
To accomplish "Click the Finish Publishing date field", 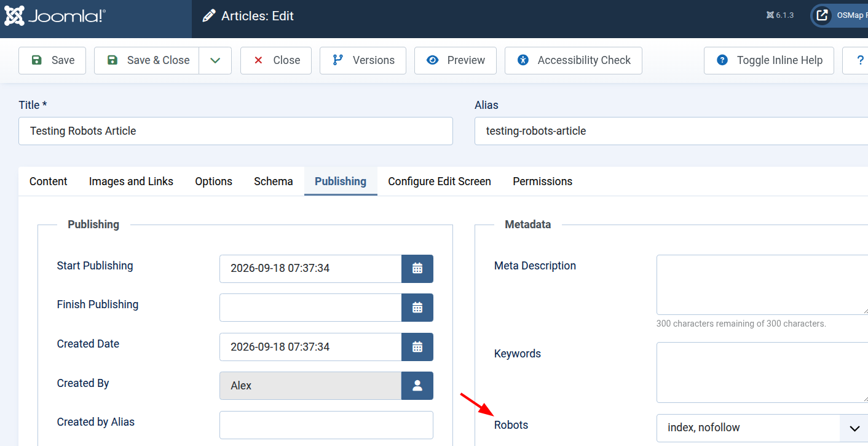I will click(310, 308).
